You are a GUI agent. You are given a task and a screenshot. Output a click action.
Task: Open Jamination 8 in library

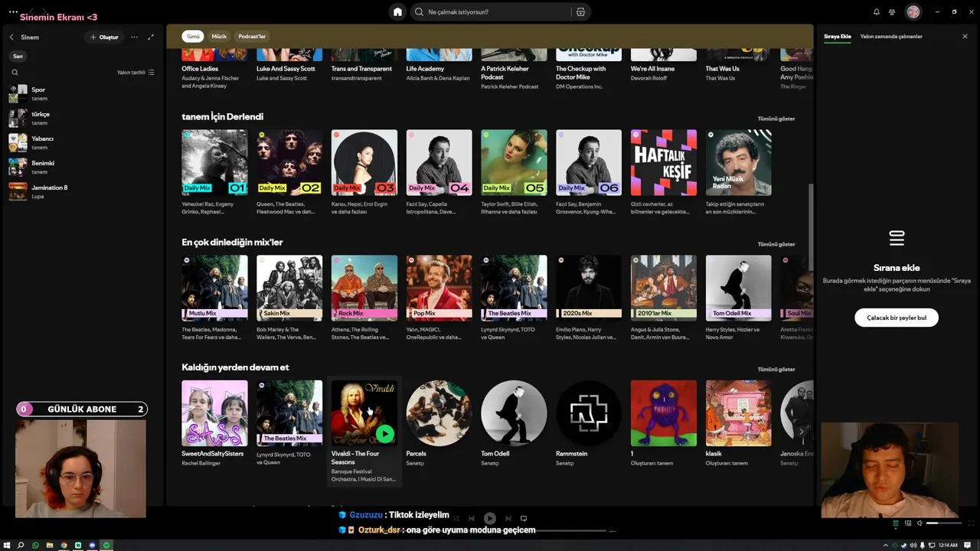82,191
